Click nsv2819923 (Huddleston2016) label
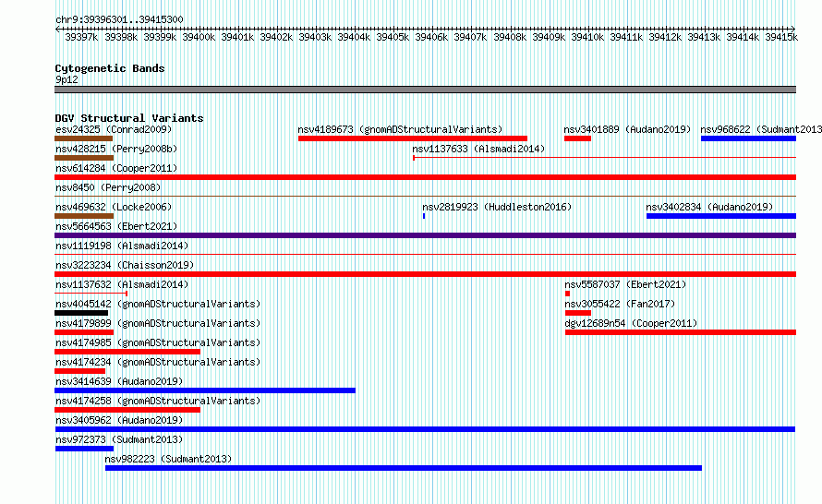822x504 pixels. [497, 207]
